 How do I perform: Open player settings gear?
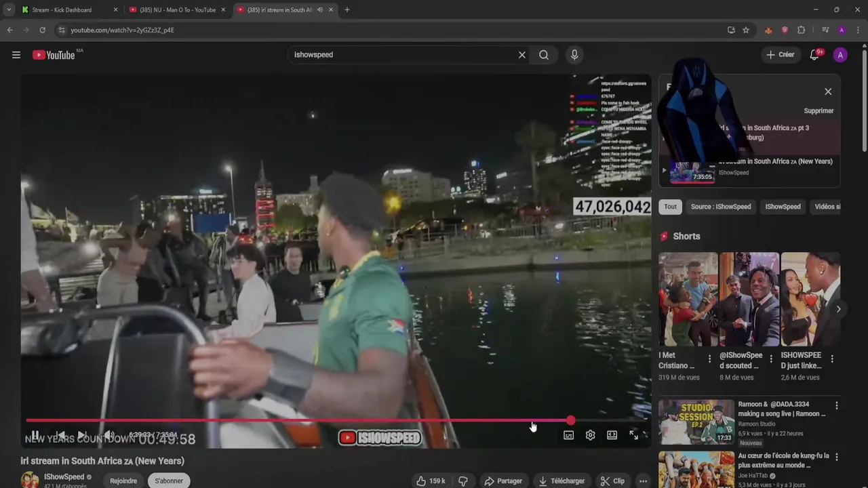590,435
